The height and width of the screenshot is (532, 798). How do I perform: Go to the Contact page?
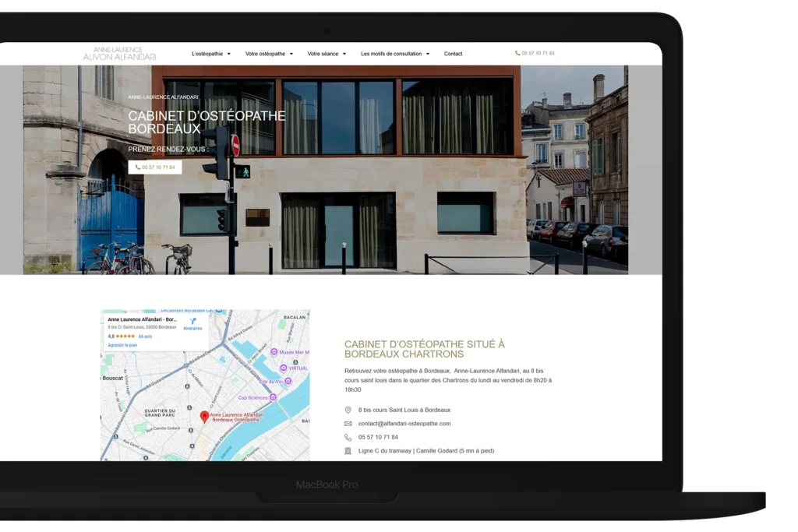pos(453,54)
